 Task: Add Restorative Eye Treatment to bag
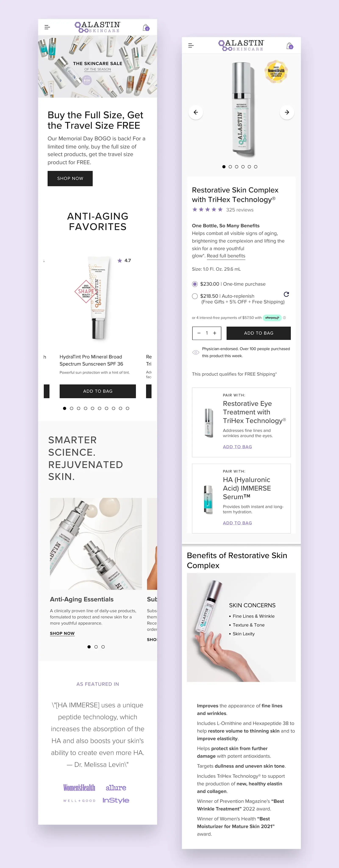[x=237, y=446]
